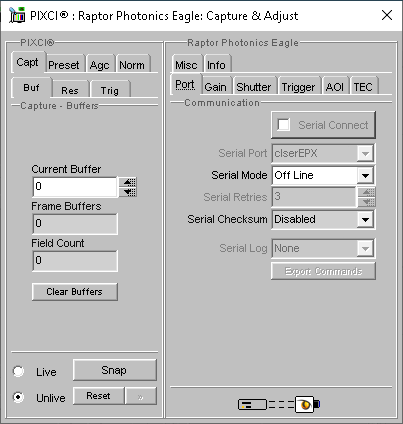403x424 pixels.
Task: Increase Serial Retries with up arrow
Action: tap(366, 192)
